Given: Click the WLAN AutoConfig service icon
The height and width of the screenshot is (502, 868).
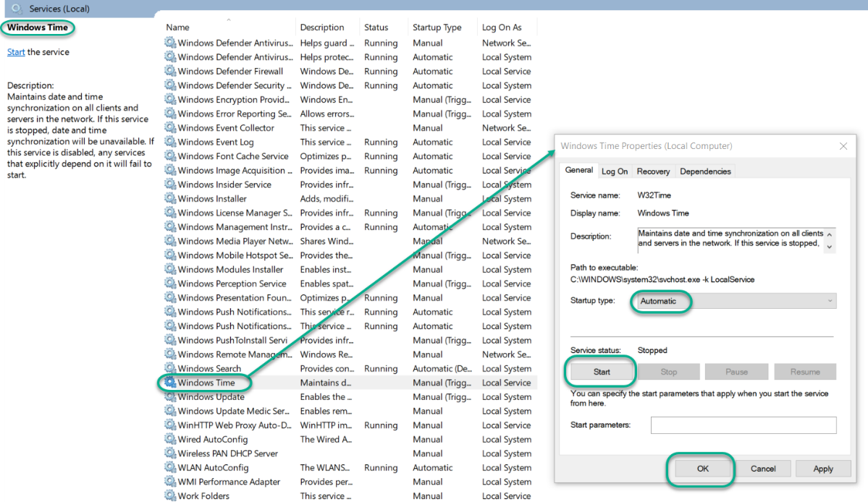Looking at the screenshot, I should 171,467.
